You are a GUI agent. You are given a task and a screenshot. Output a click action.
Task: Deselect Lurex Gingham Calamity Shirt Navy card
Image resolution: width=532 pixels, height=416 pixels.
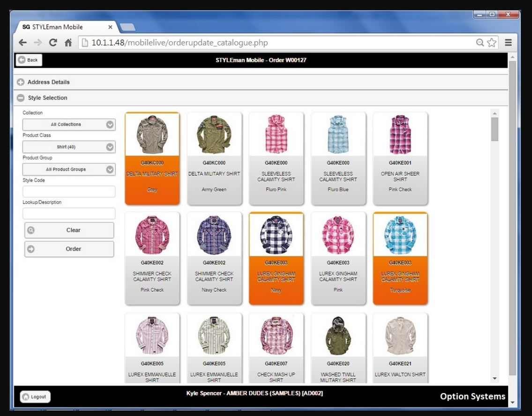[276, 258]
